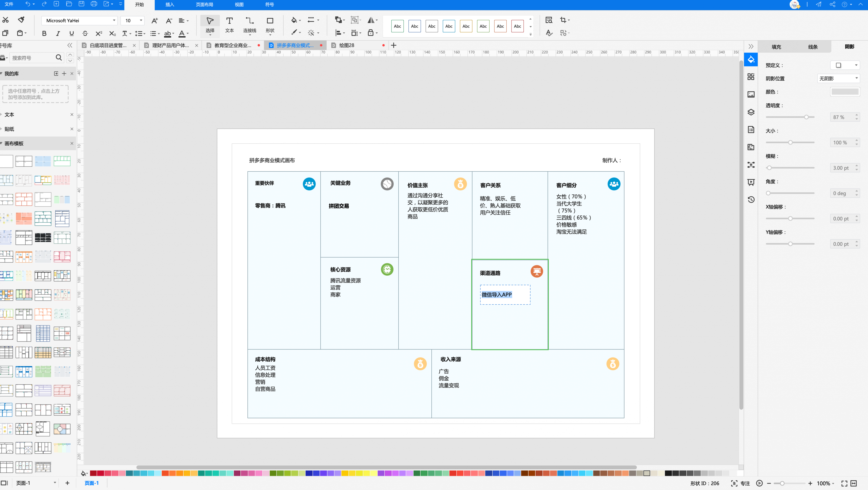The image size is (868, 490).
Task: Switch to the 填充 panel tab
Action: (x=776, y=47)
